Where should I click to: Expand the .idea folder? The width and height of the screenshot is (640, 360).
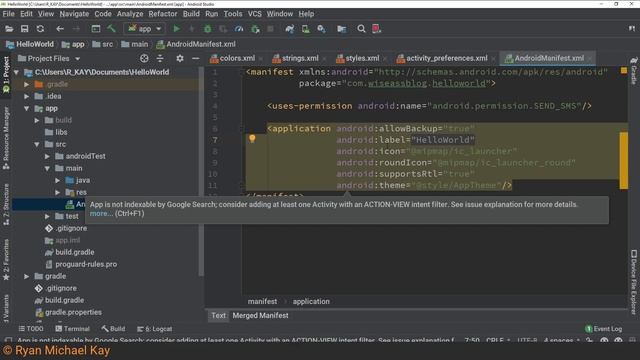pyautogui.click(x=27, y=96)
